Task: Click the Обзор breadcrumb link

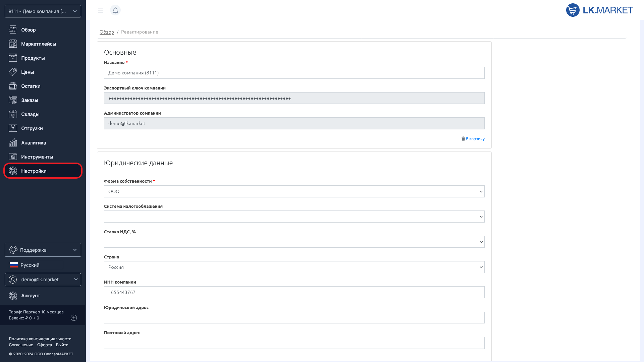Action: pyautogui.click(x=107, y=32)
